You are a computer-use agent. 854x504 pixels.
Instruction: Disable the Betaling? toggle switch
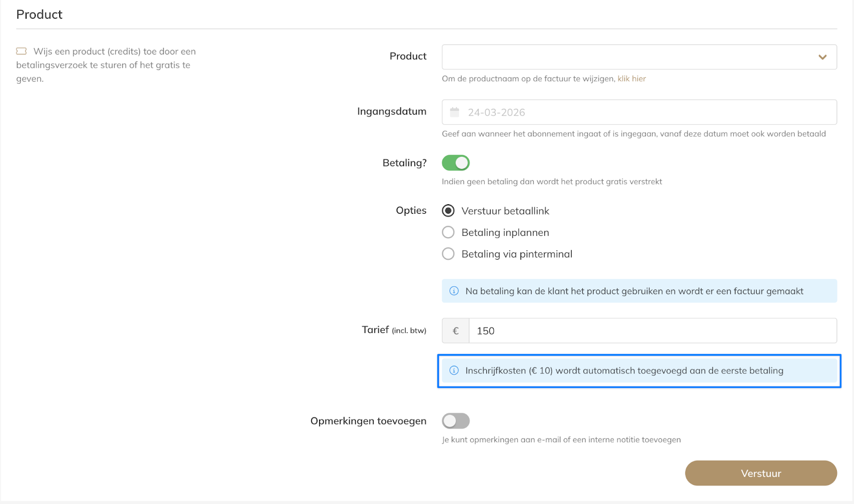coord(456,163)
